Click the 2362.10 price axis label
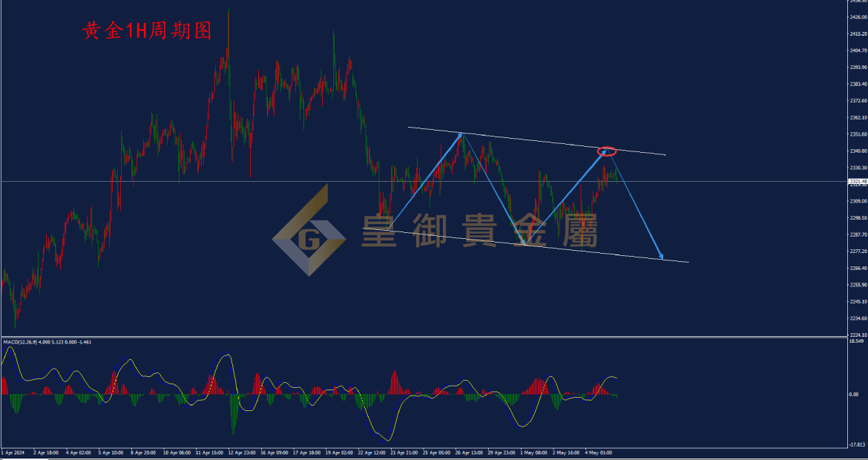Viewport: 868px width, 460px height. (x=859, y=117)
